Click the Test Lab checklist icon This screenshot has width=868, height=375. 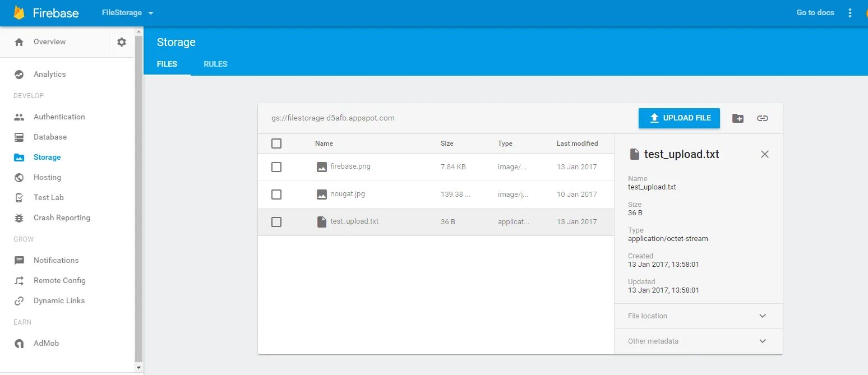[x=19, y=198]
